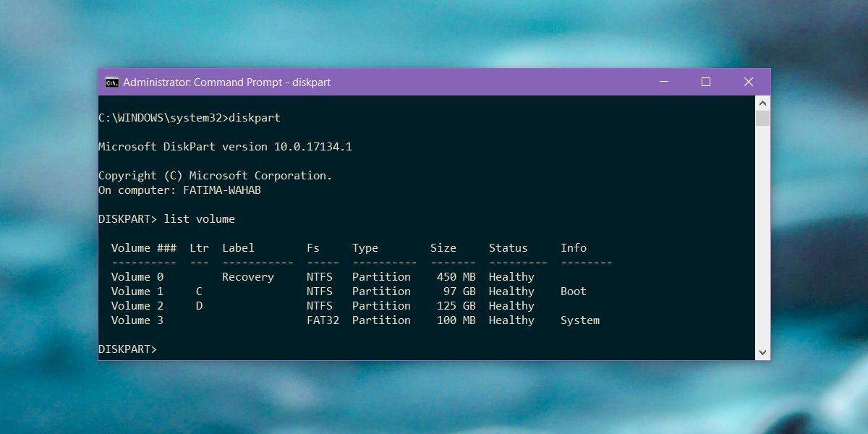The height and width of the screenshot is (434, 868).
Task: Click the 'C:\WINDOWS\system32>diskpart' command line
Action: 190,118
